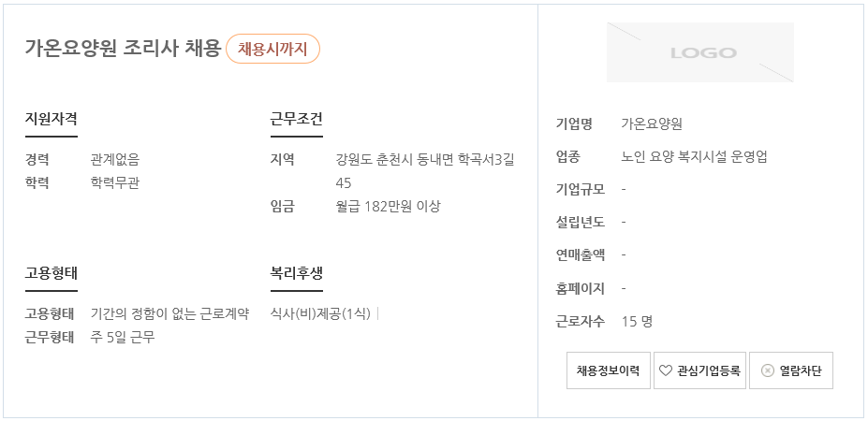Click the 지원자격 section heading

[51, 119]
